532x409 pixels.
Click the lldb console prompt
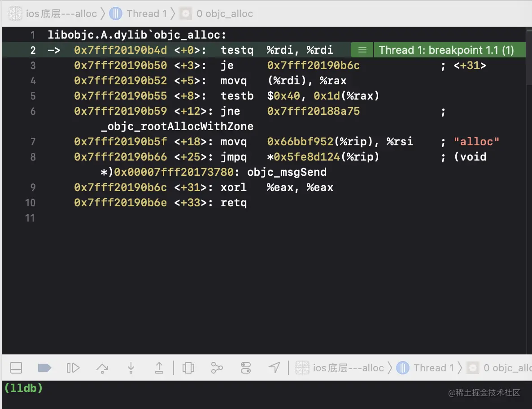(23, 387)
